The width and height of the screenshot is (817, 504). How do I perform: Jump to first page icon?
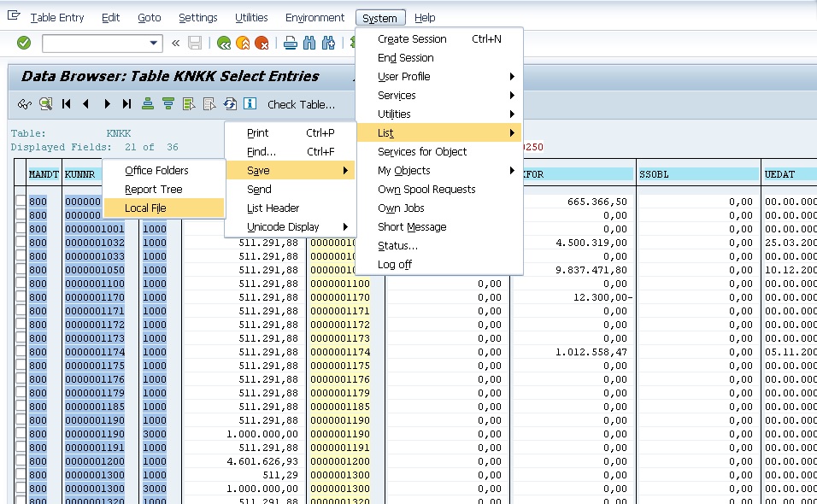pos(66,104)
